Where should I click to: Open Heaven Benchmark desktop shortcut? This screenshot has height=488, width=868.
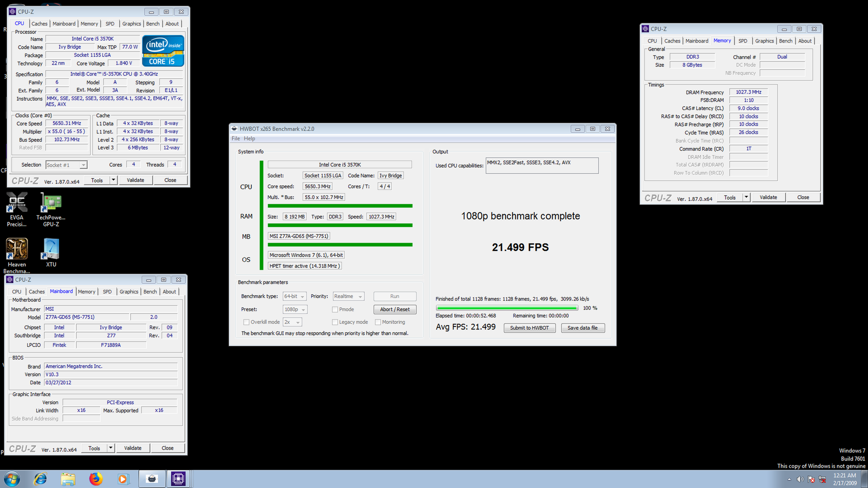(x=17, y=256)
